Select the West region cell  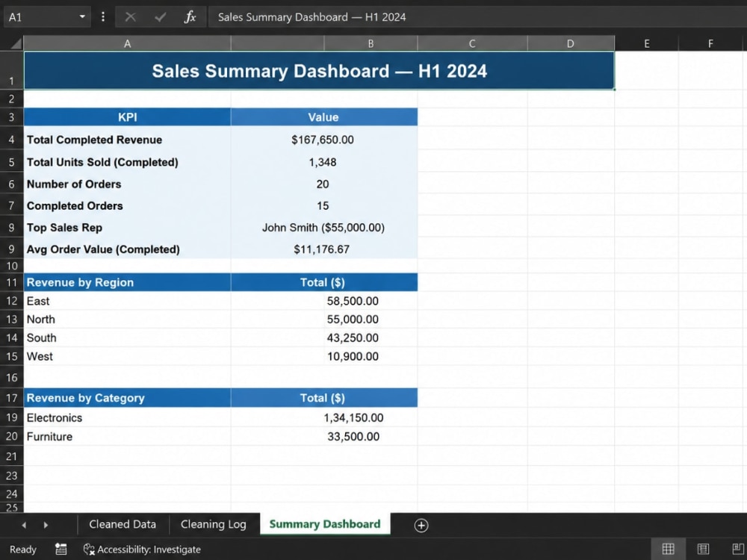point(127,357)
